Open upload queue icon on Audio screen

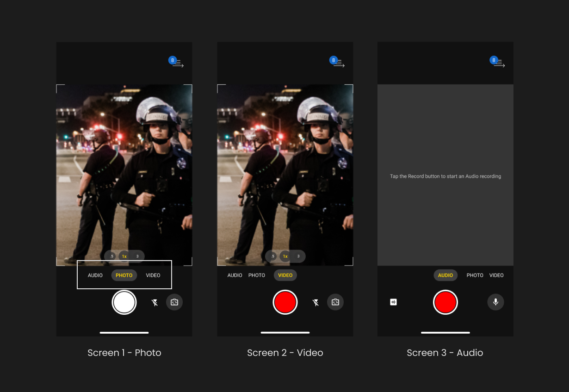click(498, 63)
